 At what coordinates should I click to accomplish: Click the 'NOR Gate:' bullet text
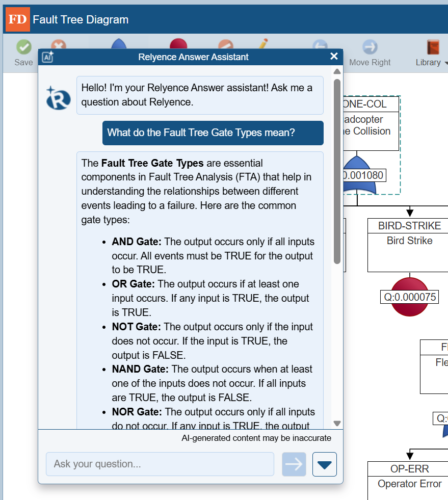(x=137, y=412)
